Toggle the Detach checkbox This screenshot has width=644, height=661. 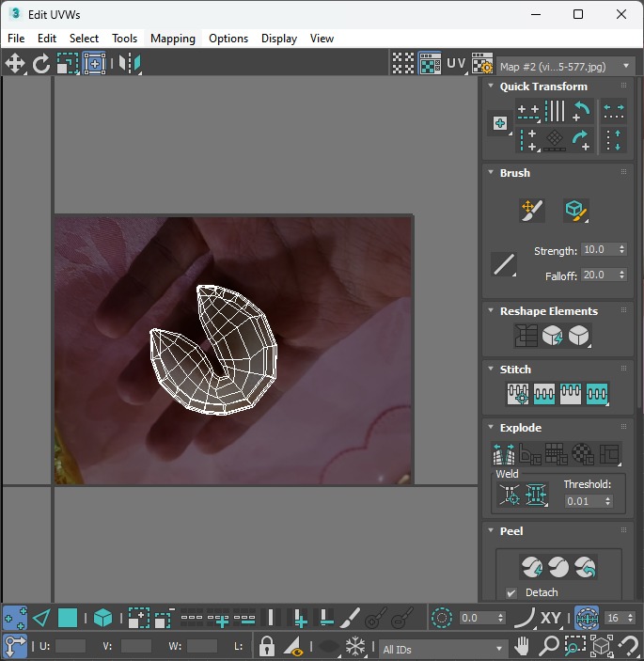(x=511, y=593)
